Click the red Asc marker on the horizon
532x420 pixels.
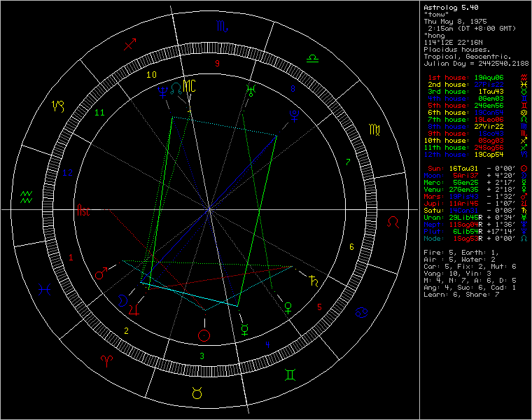[x=84, y=210]
